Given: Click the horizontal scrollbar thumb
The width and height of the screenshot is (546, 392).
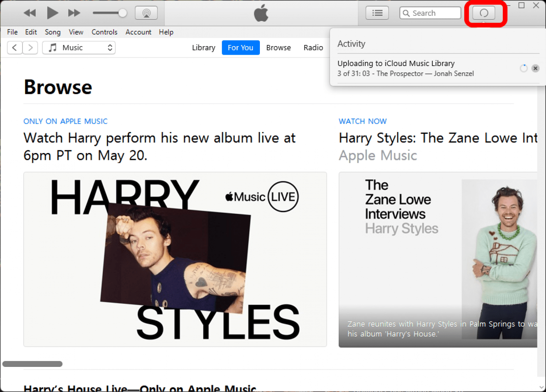Looking at the screenshot, I should 32,364.
